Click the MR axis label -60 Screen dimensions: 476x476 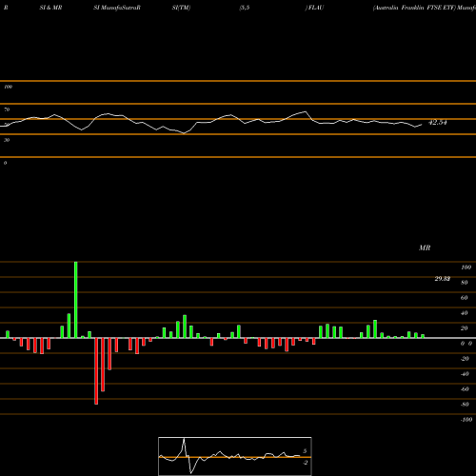tap(465, 389)
